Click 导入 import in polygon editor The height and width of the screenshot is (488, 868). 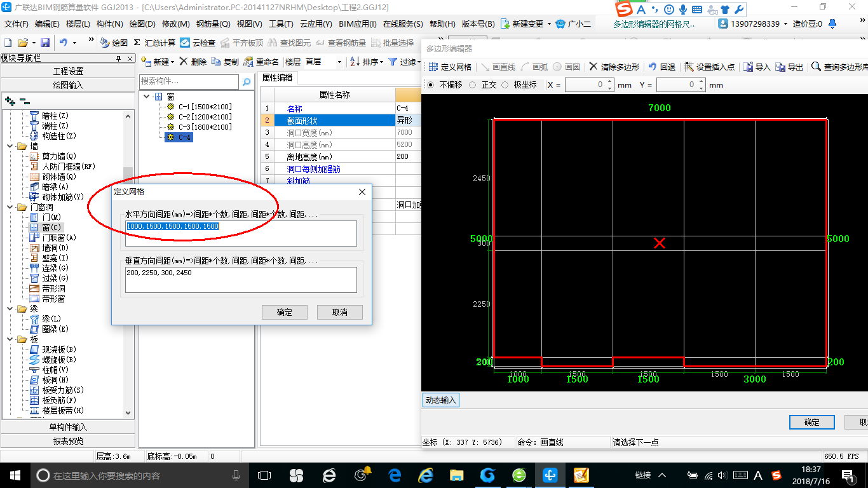pos(757,67)
